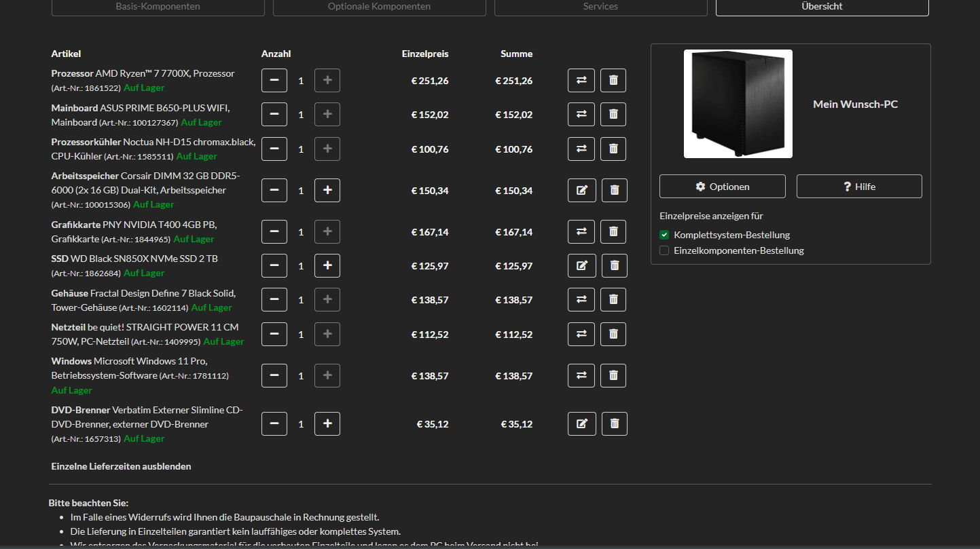Click Auf Lager status under Windows 11 Pro
Image resolution: width=980 pixels, height=549 pixels.
(72, 390)
